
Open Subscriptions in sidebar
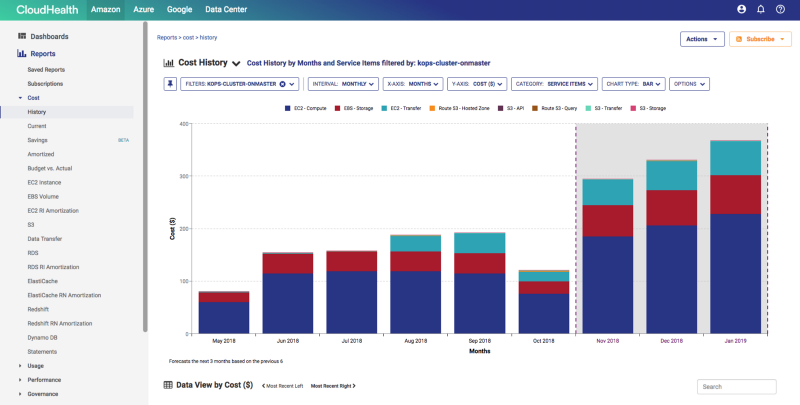pyautogui.click(x=45, y=84)
